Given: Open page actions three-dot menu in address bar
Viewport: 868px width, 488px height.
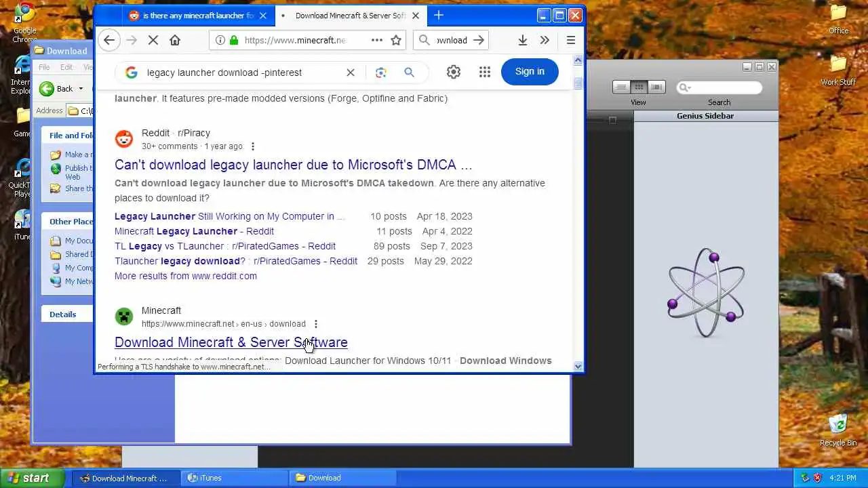Looking at the screenshot, I should click(377, 40).
